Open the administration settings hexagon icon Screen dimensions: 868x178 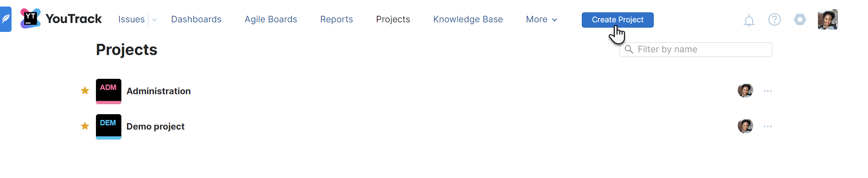(800, 20)
